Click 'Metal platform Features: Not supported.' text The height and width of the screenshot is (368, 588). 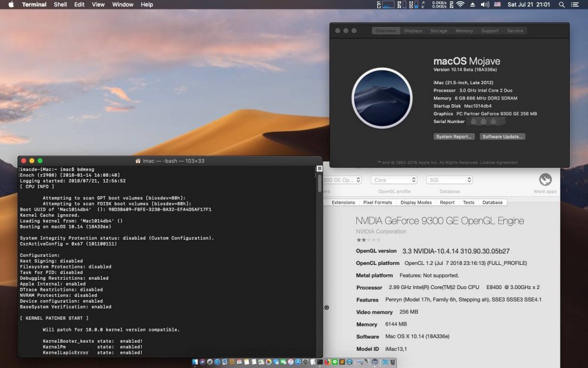tap(407, 275)
